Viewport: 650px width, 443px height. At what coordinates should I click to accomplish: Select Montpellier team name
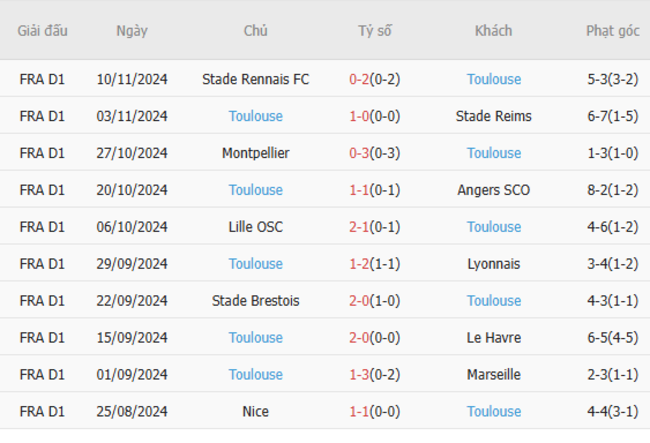(x=255, y=153)
